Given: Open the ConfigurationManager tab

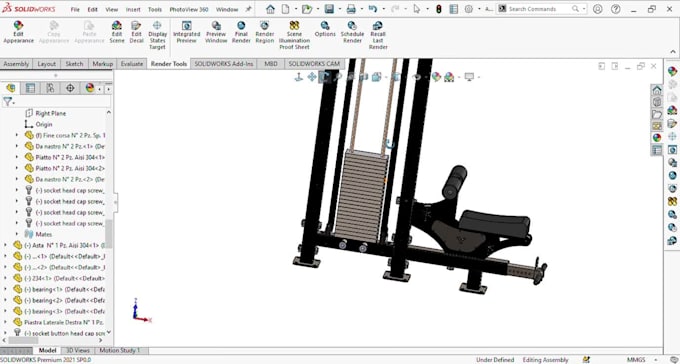Looking at the screenshot, I should tap(50, 88).
